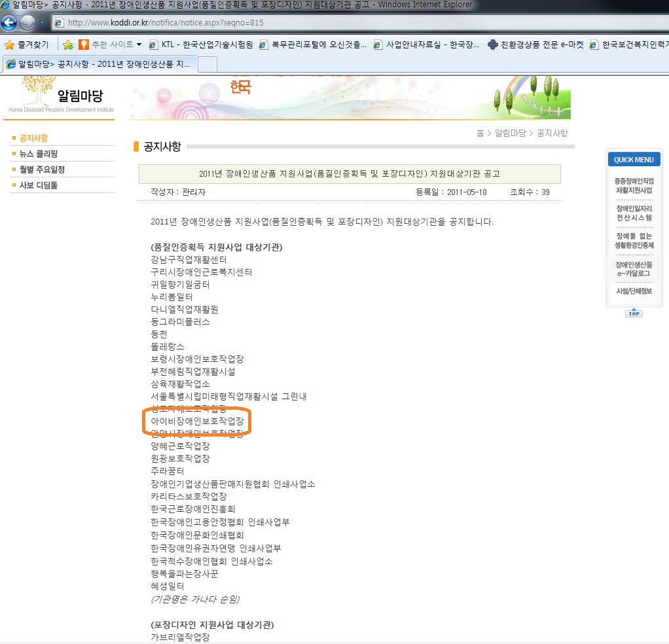Click the 한국근로장애인진흥회 list entry

(193, 509)
